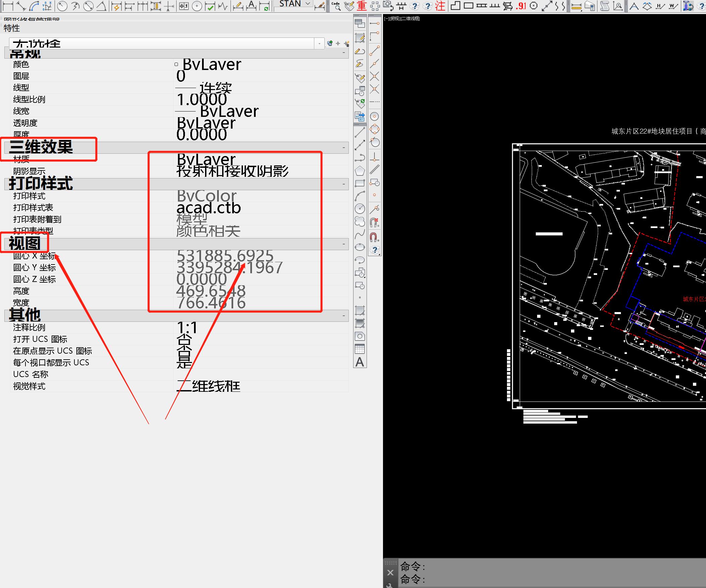Select the Multiline Text A tool
The image size is (706, 588).
(x=360, y=362)
